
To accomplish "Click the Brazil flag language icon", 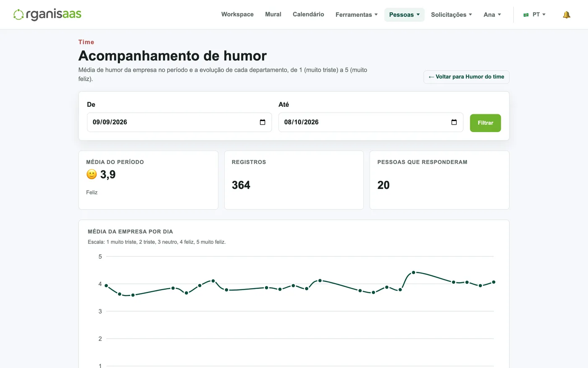I will pyautogui.click(x=526, y=15).
